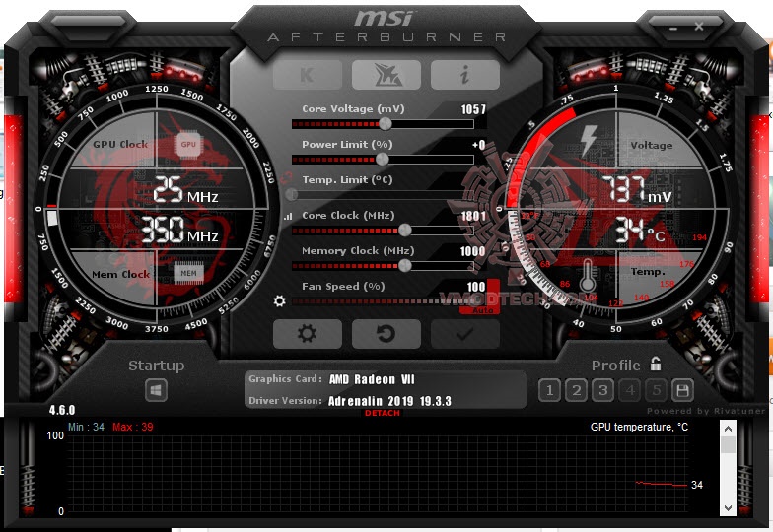Click the Memory Clock slider handle
This screenshot has width=773, height=532.
coord(404,266)
